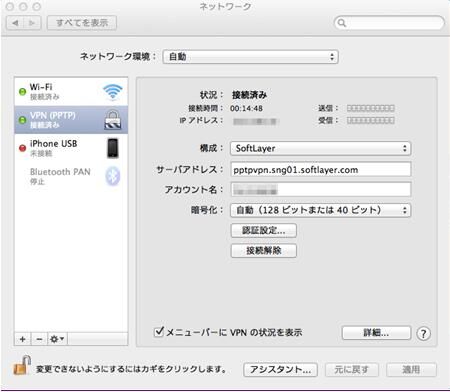This screenshot has height=392, width=450.
Task: Open the 構成 SoftLayer dropdown
Action: click(320, 148)
